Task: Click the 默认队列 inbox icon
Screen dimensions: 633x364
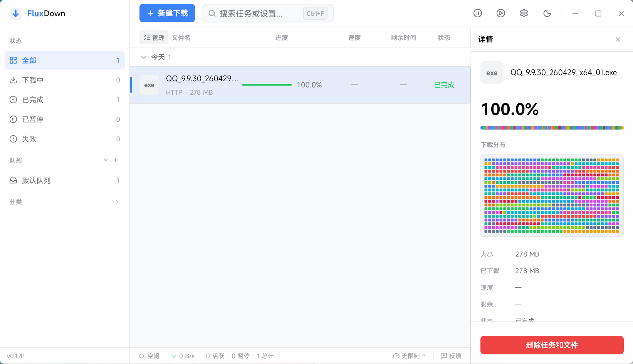Action: (x=13, y=181)
